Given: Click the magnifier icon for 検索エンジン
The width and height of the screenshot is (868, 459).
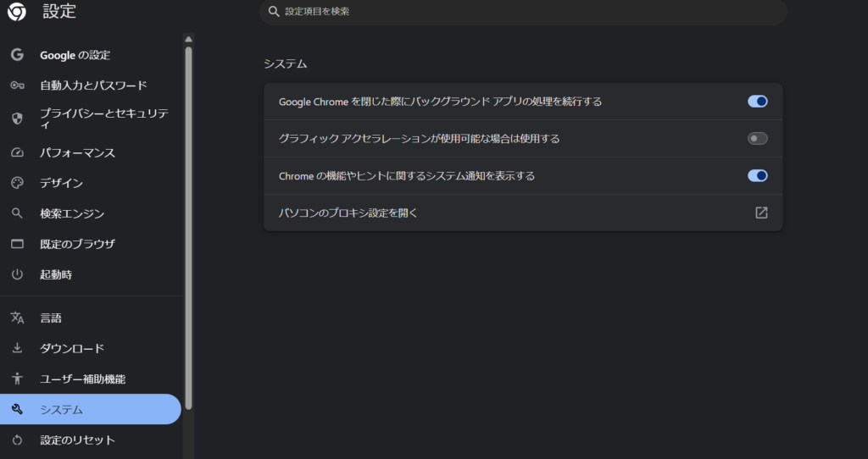Looking at the screenshot, I should 17,213.
